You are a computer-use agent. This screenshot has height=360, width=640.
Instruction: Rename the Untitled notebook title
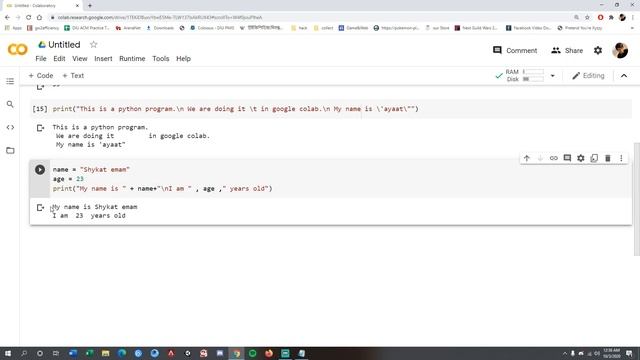[x=64, y=44]
